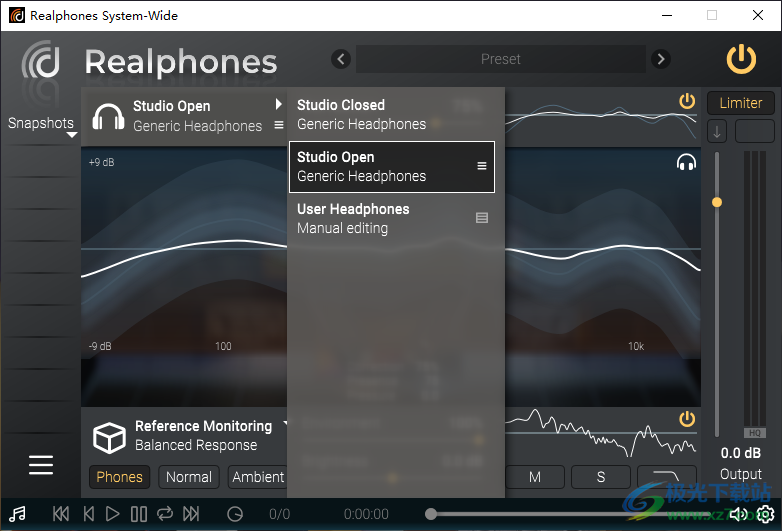
Task: Toggle the HQ mode indicator
Action: click(755, 433)
